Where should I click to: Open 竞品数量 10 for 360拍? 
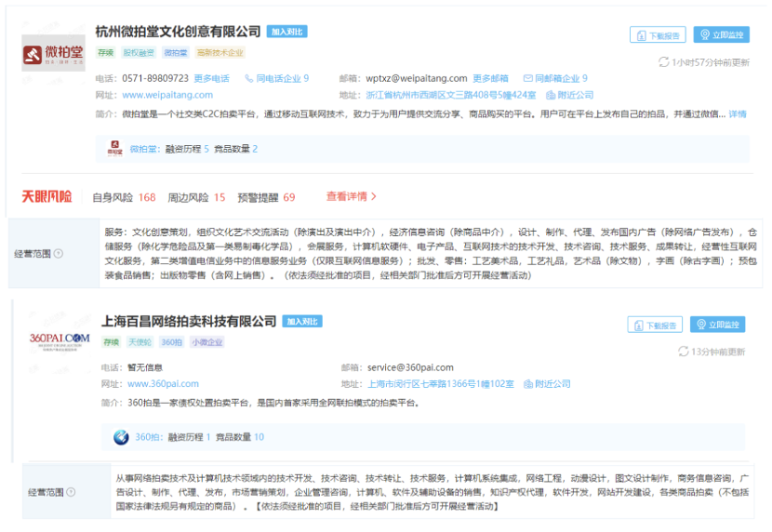240,437
